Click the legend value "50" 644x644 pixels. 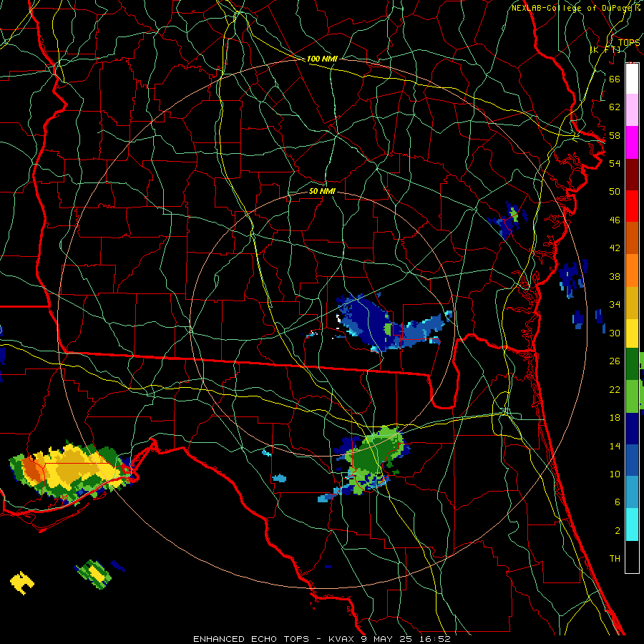pos(615,192)
